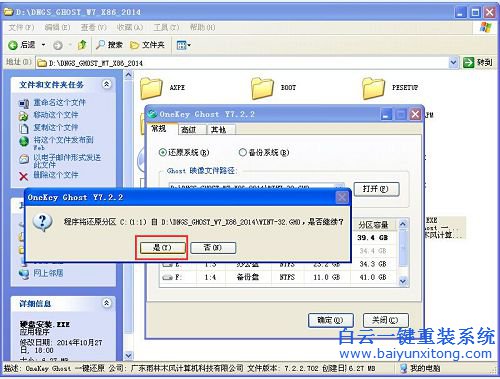Viewport: 500px width, 379px height.
Task: Open the Back history dropdown arrow
Action: click(x=43, y=45)
